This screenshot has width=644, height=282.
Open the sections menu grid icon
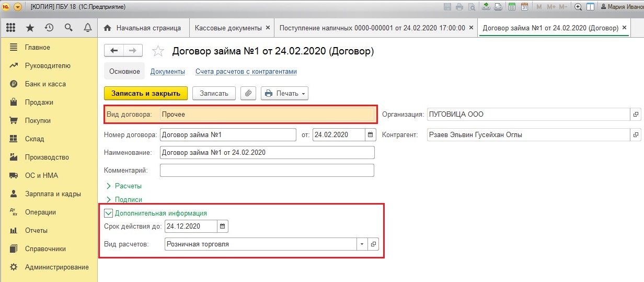[x=10, y=28]
